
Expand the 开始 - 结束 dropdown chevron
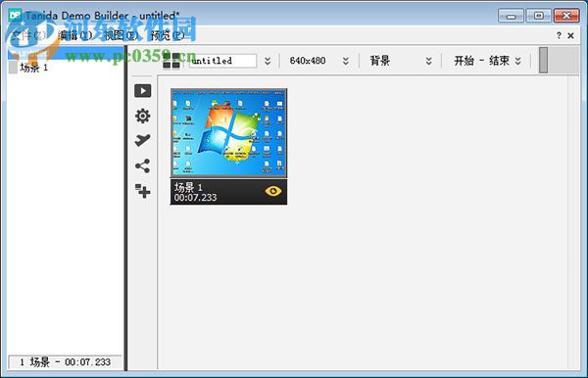(x=517, y=61)
